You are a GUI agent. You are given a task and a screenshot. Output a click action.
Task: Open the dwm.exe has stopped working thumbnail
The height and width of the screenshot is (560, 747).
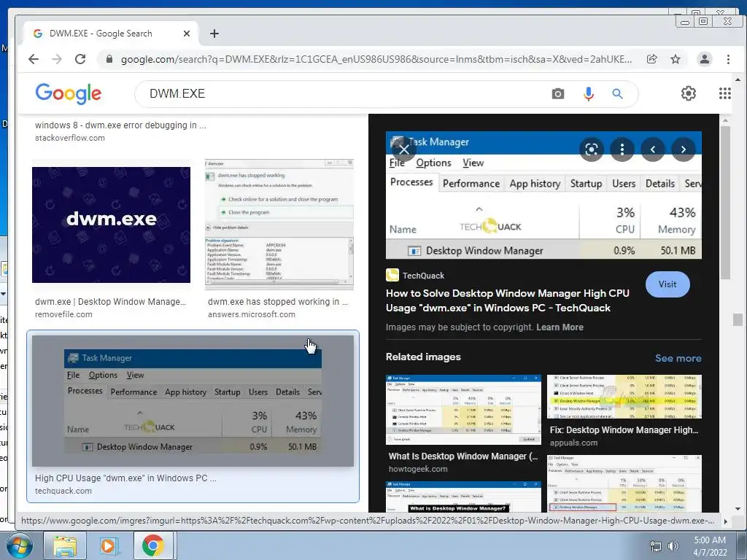279,224
